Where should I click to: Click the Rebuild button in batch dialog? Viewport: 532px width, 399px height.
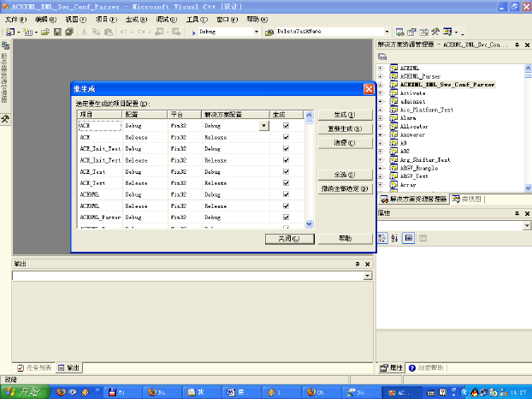(345, 128)
